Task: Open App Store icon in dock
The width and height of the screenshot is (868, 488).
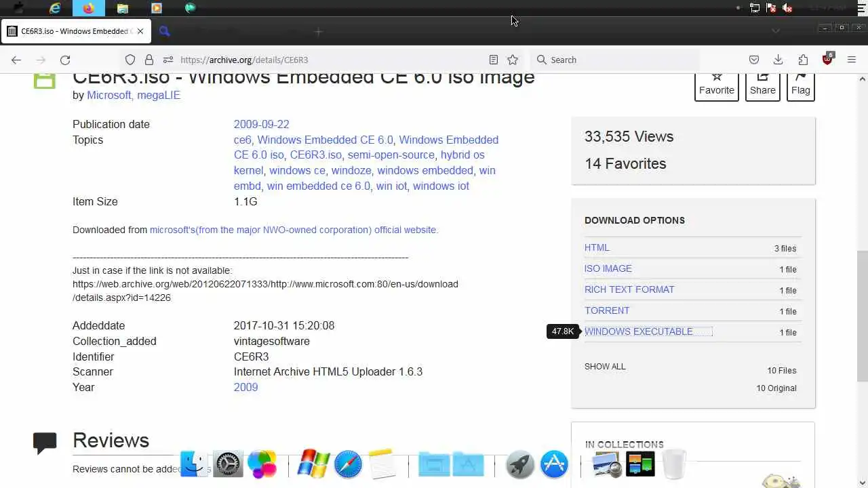Action: pos(554,464)
